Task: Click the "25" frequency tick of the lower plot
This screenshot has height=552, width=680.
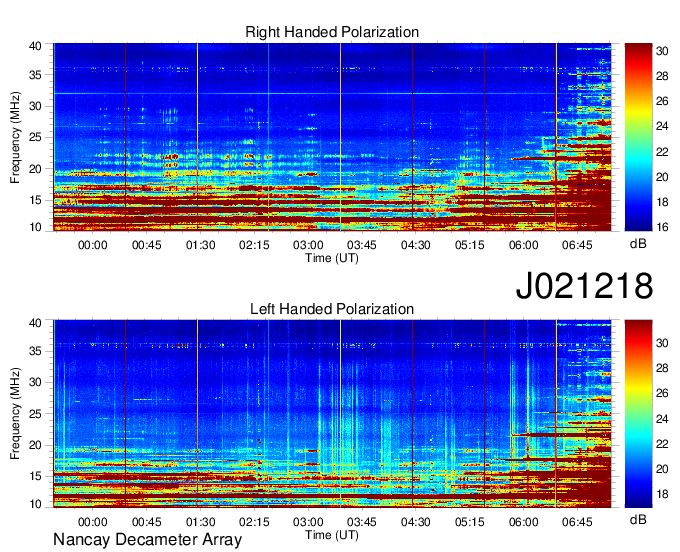Action: 35,414
